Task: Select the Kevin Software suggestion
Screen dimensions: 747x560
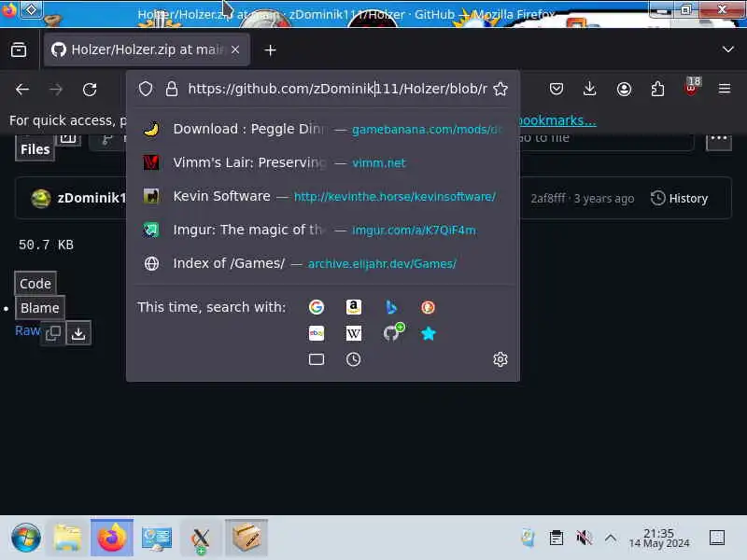Action: click(x=323, y=196)
